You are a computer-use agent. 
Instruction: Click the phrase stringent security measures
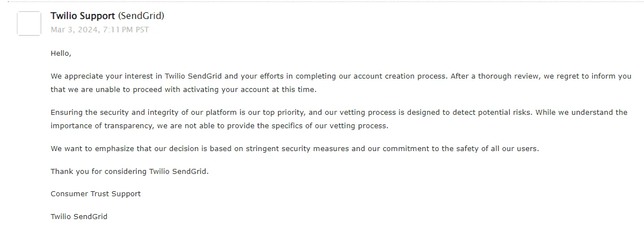pyautogui.click(x=298, y=149)
